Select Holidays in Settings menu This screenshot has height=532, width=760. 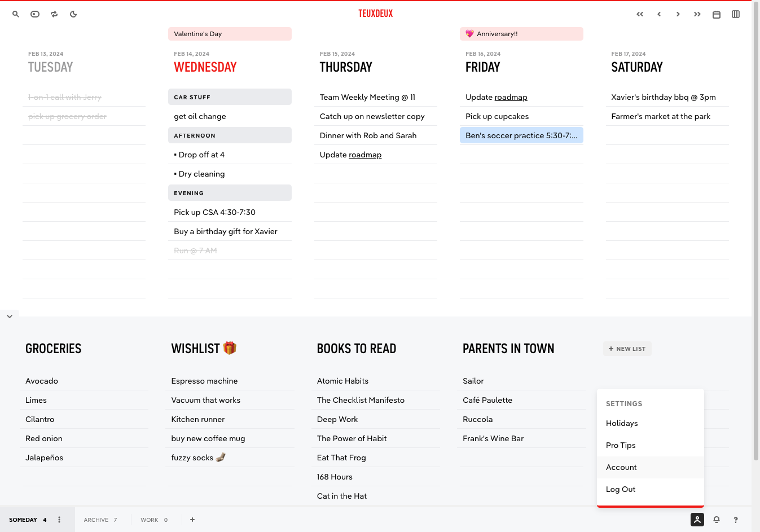(651, 423)
